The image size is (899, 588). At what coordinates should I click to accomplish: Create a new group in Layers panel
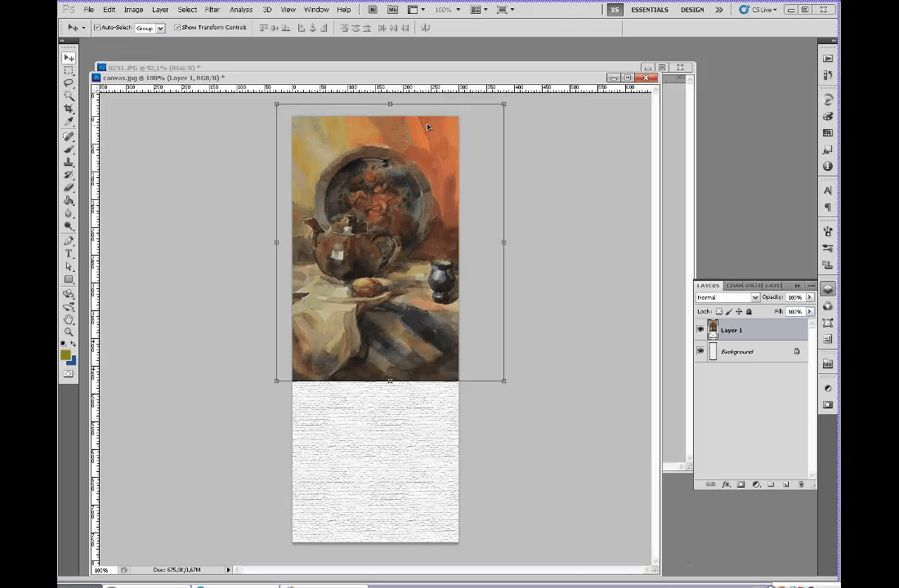771,484
